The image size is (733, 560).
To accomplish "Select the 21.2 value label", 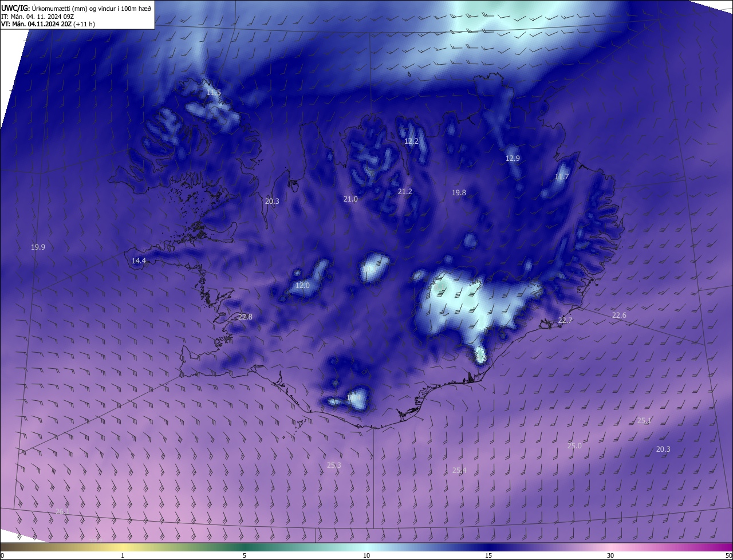I will click(405, 191).
